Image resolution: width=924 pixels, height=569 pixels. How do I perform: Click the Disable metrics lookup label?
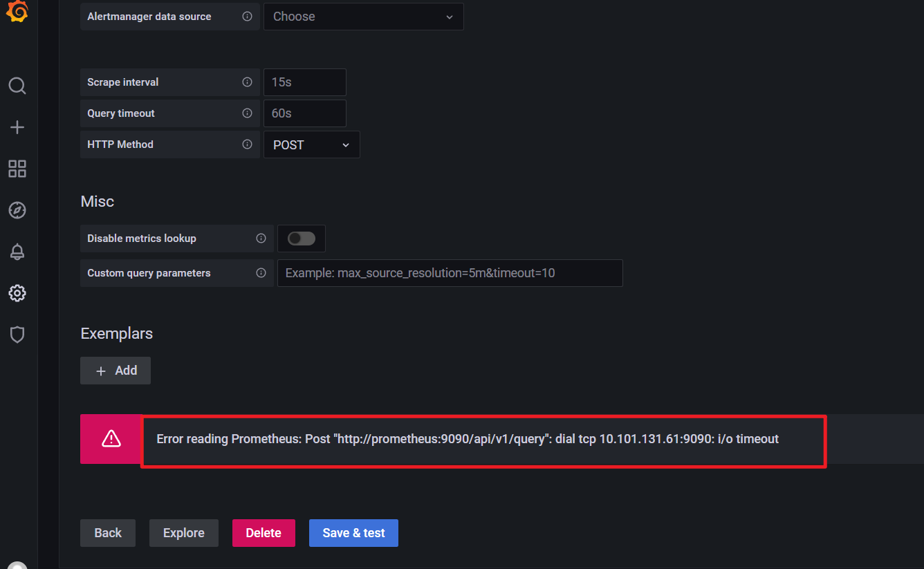[x=142, y=239]
